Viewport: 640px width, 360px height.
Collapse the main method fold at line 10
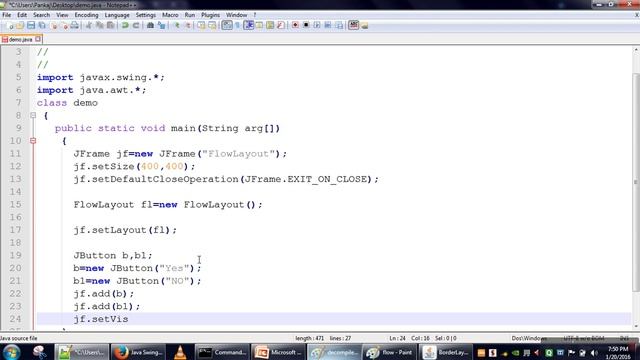click(x=33, y=141)
